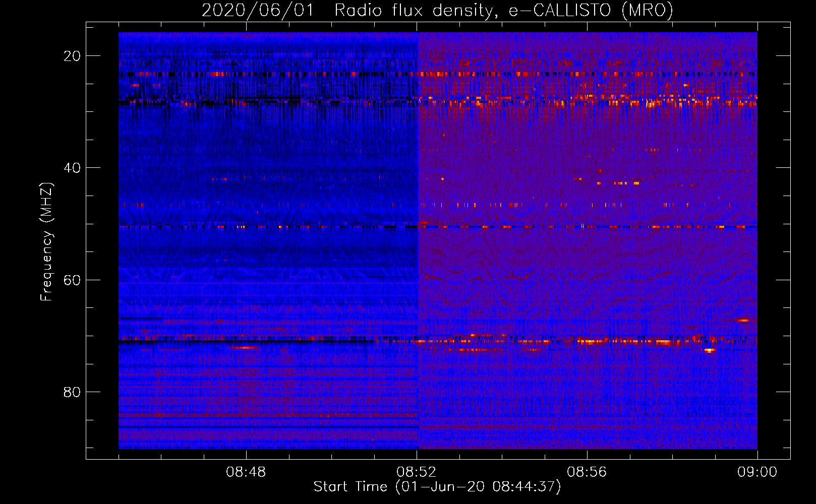The image size is (816, 504).
Task: Click the plot title "2020/06/01 Radio flux density, e-CALLISTO (MRO)"
Action: tap(437, 10)
